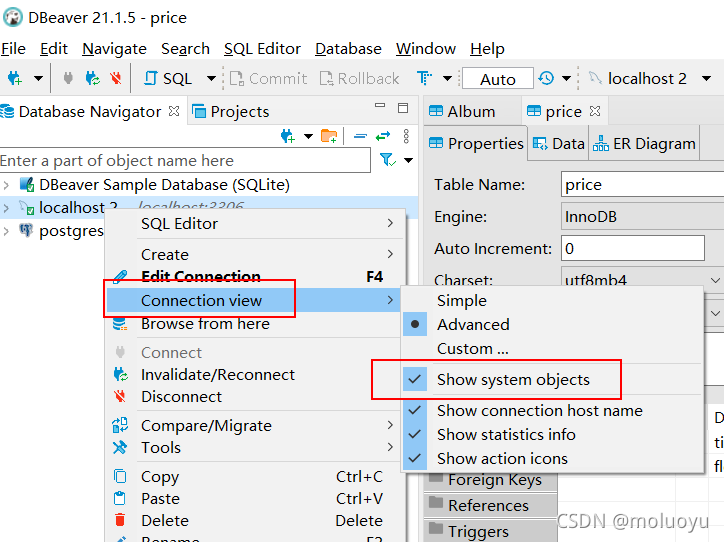Open the Foreign Keys section

(x=490, y=480)
